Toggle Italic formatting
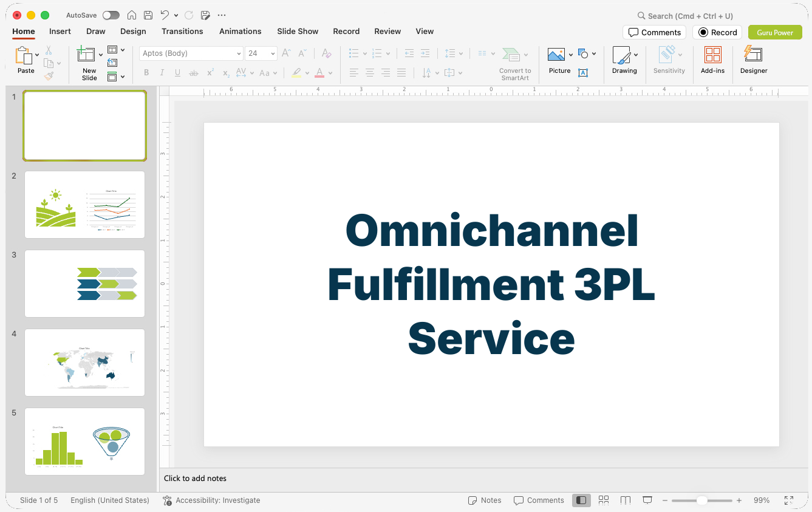The image size is (812, 512). click(162, 73)
